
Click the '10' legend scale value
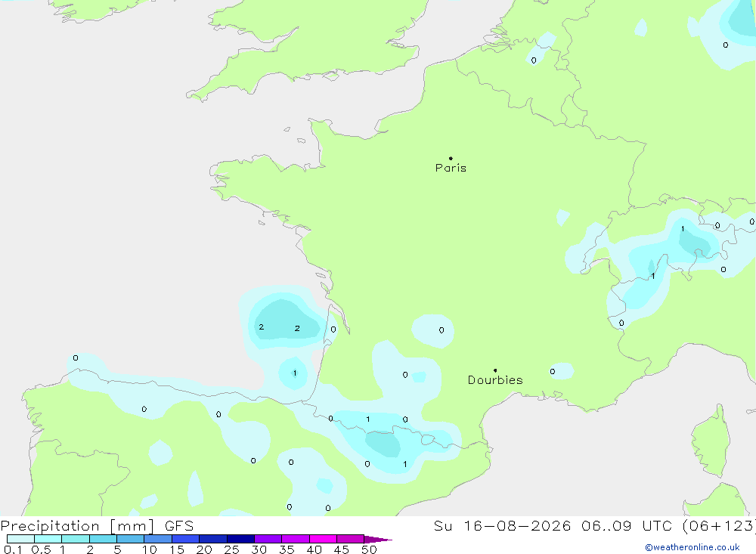click(x=150, y=549)
